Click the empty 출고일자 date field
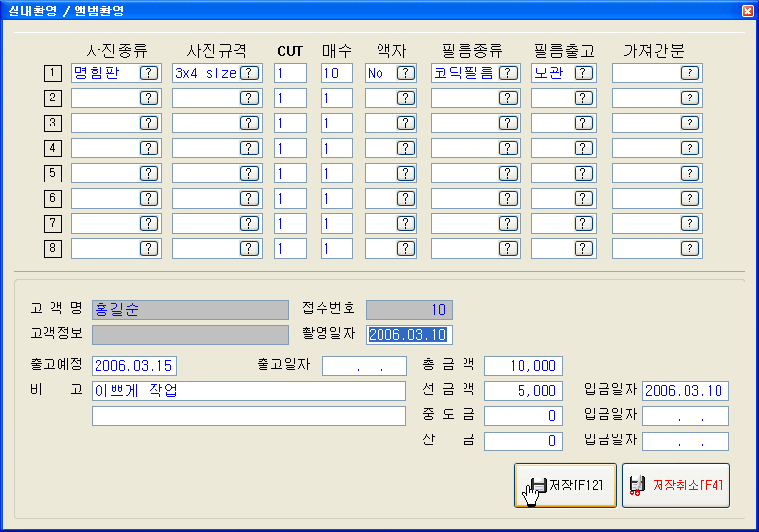Image resolution: width=759 pixels, height=532 pixels. [x=364, y=366]
